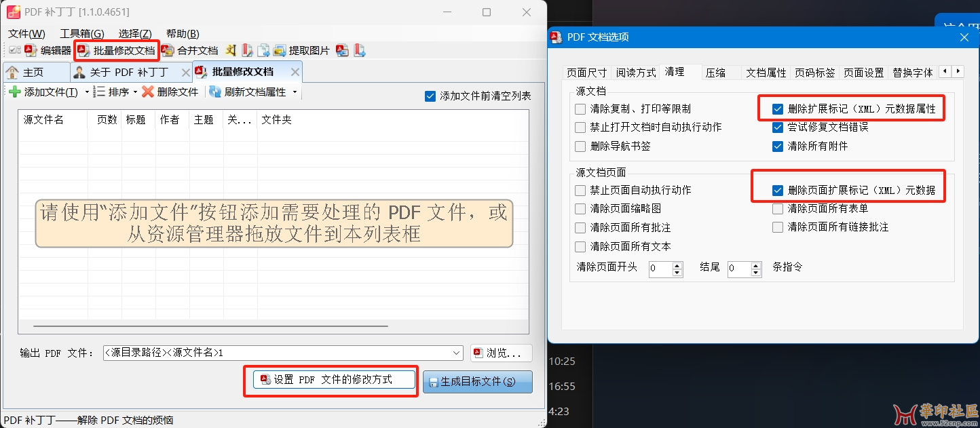Launch the 提取图片 extract images tool
The height and width of the screenshot is (428, 980).
pyautogui.click(x=302, y=50)
